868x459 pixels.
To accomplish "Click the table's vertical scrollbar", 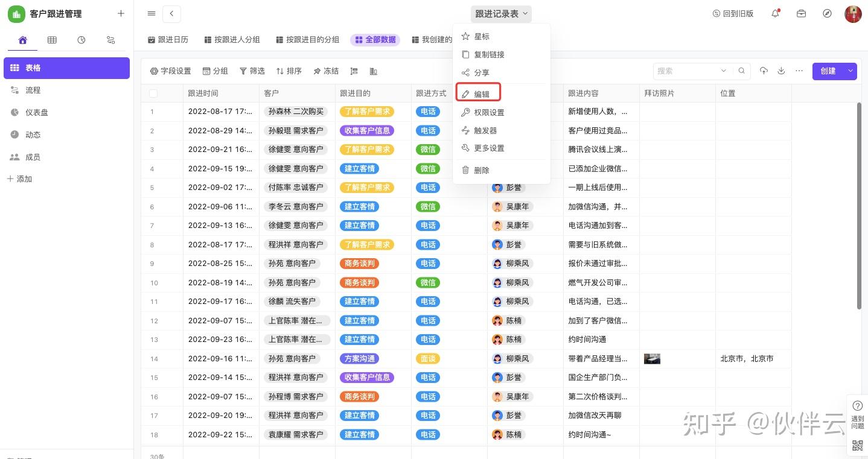I will coord(860,206).
